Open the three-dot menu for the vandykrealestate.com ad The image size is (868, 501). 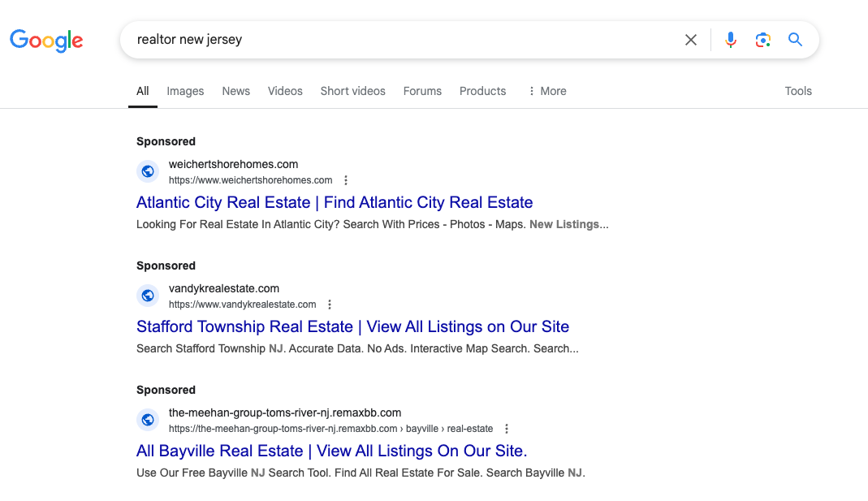(x=330, y=304)
